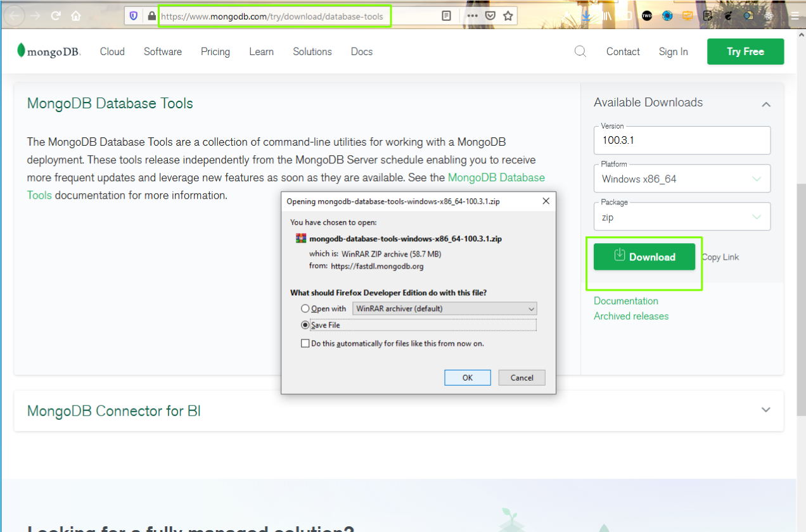Follow the MongoDB Database Tools documentation link
The image size is (806, 532).
pyautogui.click(x=496, y=177)
